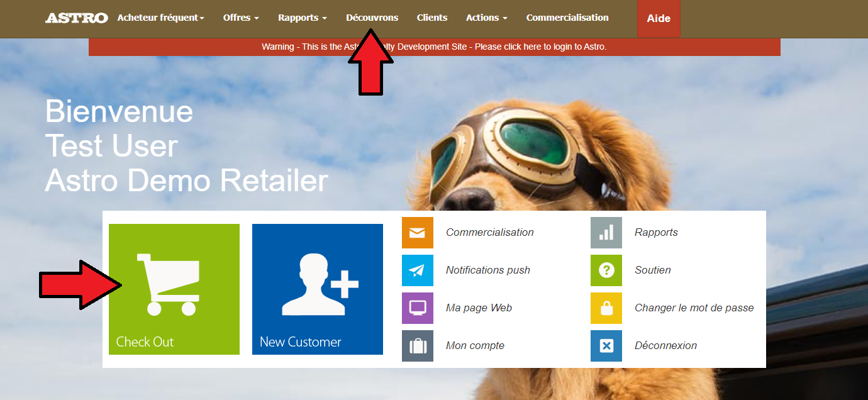Click the Mon compte briefcase icon
This screenshot has width=868, height=400.
click(418, 346)
